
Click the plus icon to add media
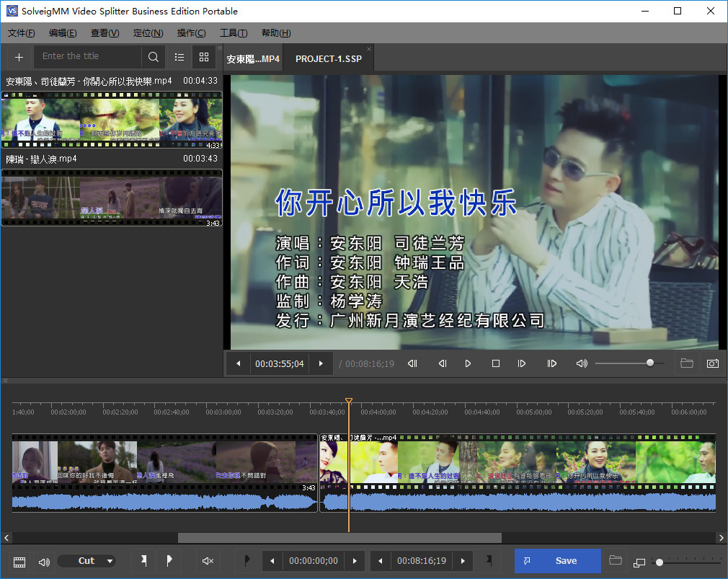pyautogui.click(x=19, y=57)
